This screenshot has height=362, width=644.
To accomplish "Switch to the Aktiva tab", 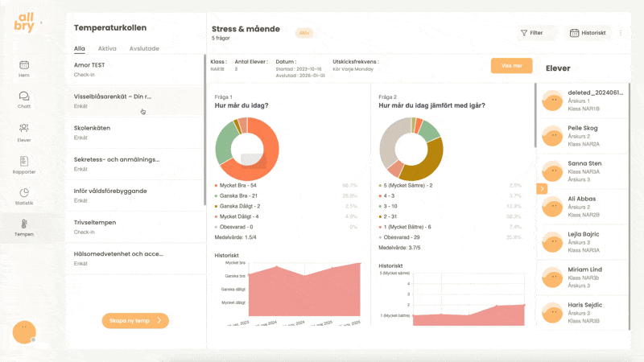I will coord(107,48).
